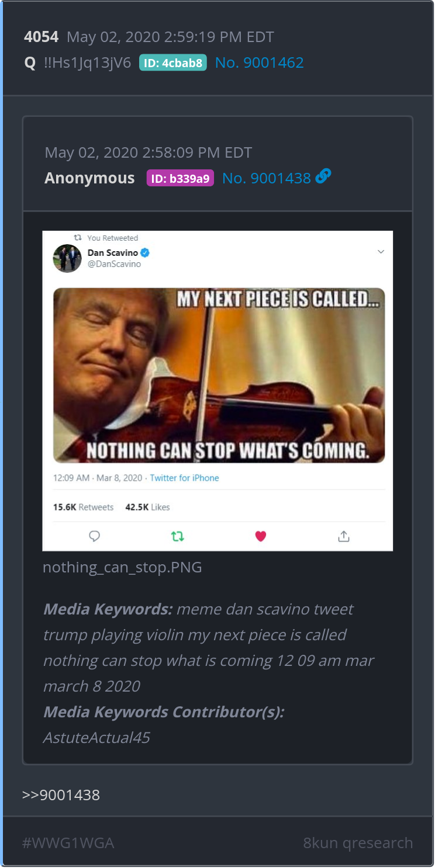Screen dimensions: 435x868
Task: Click the green retweet icon
Action: pos(178,536)
